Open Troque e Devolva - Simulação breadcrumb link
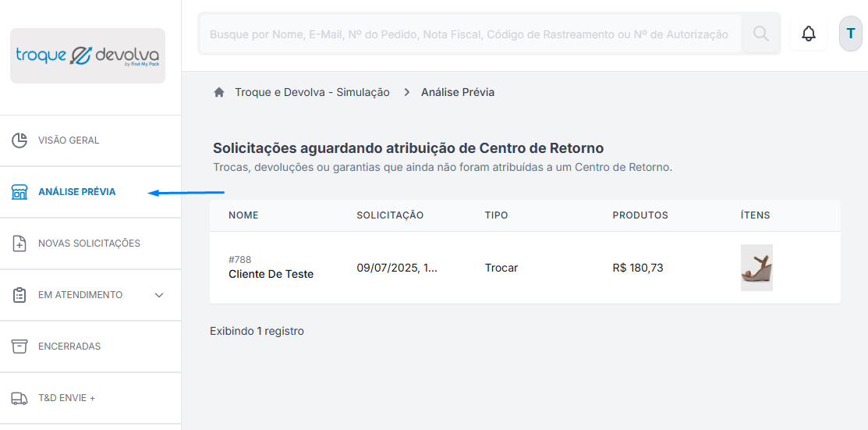 [312, 93]
